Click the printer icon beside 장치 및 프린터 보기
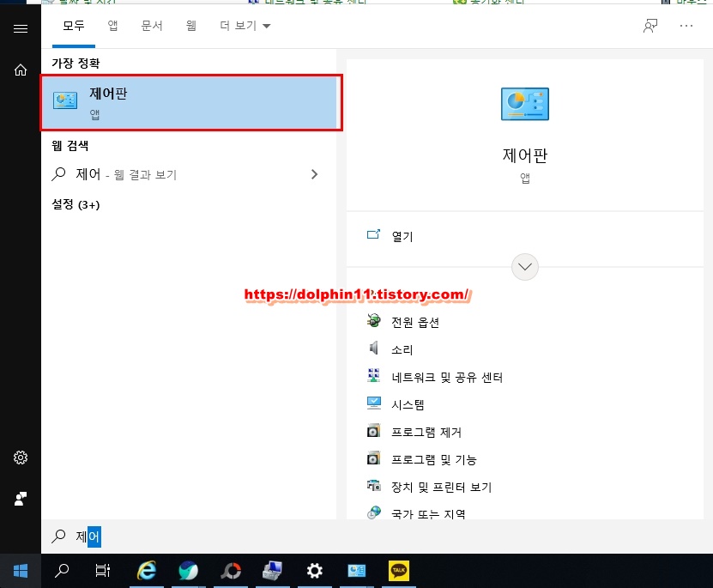713x588 pixels. (x=374, y=485)
